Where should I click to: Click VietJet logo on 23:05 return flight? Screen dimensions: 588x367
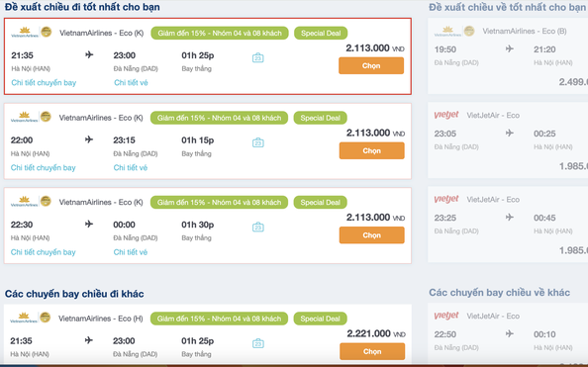pos(446,115)
